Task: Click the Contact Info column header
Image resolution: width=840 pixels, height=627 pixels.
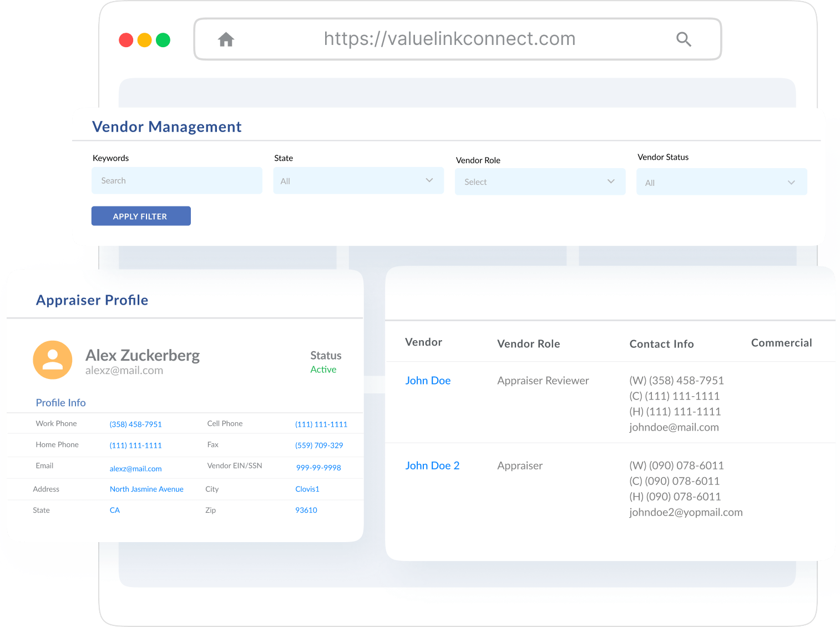Action: click(x=661, y=344)
